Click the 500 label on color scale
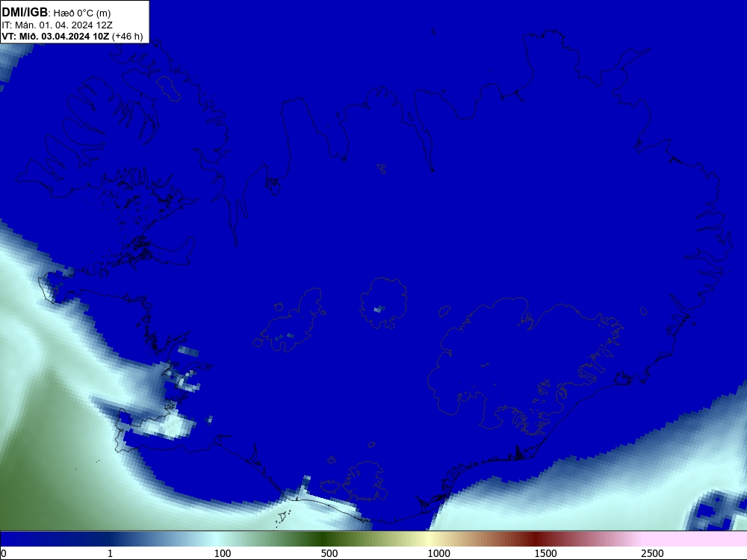The image size is (747, 560). point(329,553)
